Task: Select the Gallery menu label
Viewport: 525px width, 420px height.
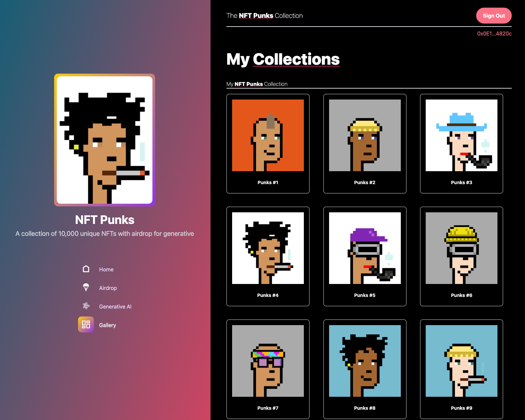Action: point(108,325)
